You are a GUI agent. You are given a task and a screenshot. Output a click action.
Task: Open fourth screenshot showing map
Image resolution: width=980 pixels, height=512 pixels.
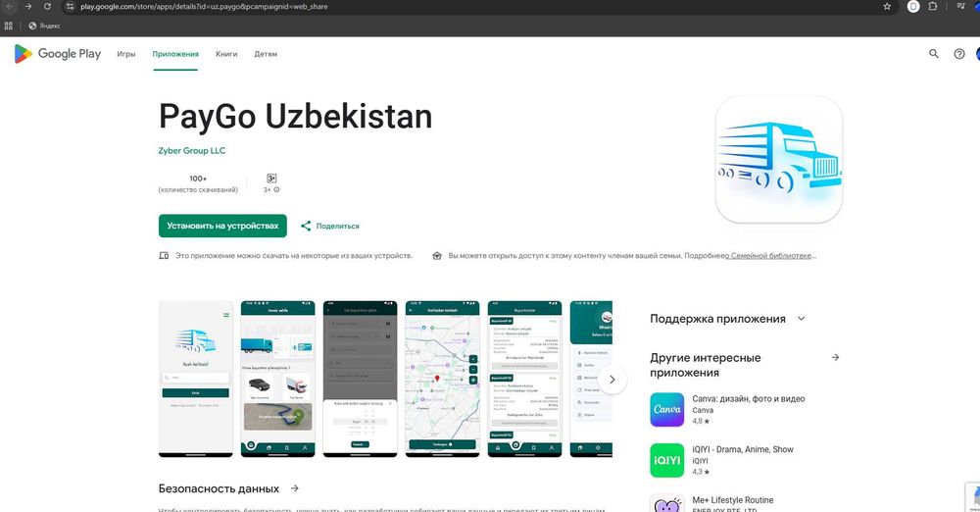pyautogui.click(x=443, y=379)
